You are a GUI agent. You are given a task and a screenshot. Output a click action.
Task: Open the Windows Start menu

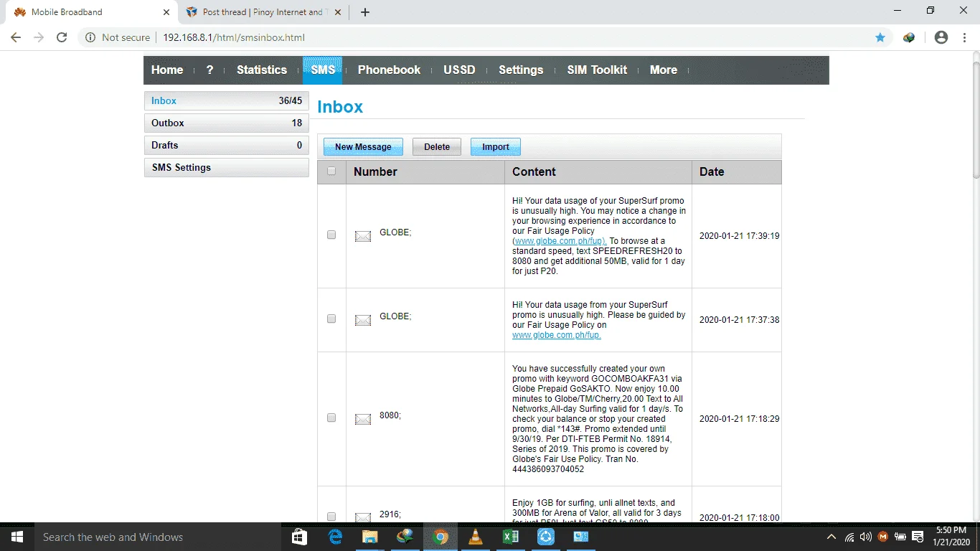17,537
